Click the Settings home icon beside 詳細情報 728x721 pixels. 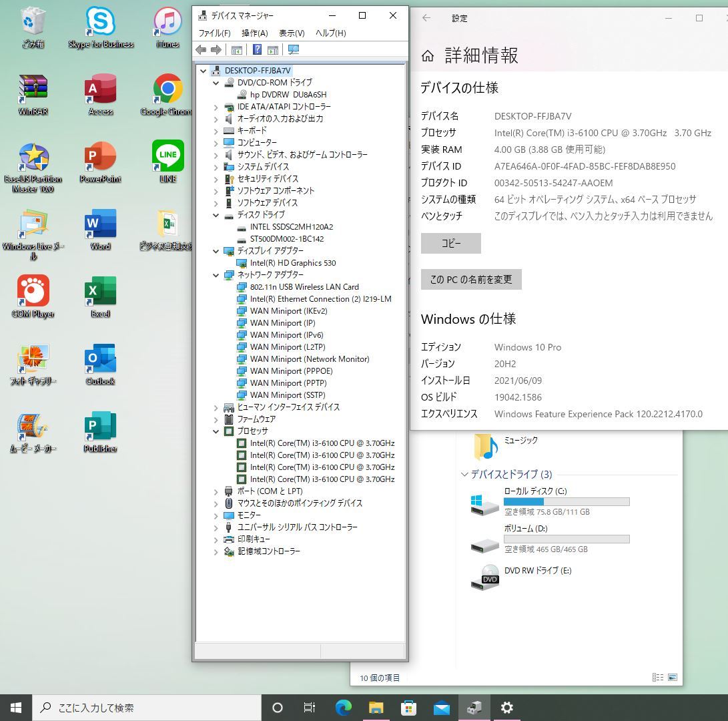[428, 56]
